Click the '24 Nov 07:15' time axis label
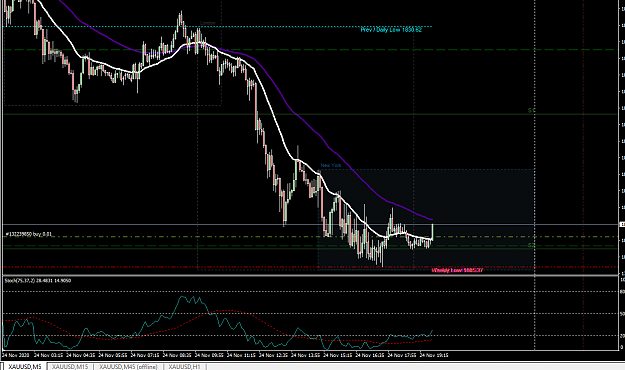This screenshot has width=625, height=370. pyautogui.click(x=145, y=355)
